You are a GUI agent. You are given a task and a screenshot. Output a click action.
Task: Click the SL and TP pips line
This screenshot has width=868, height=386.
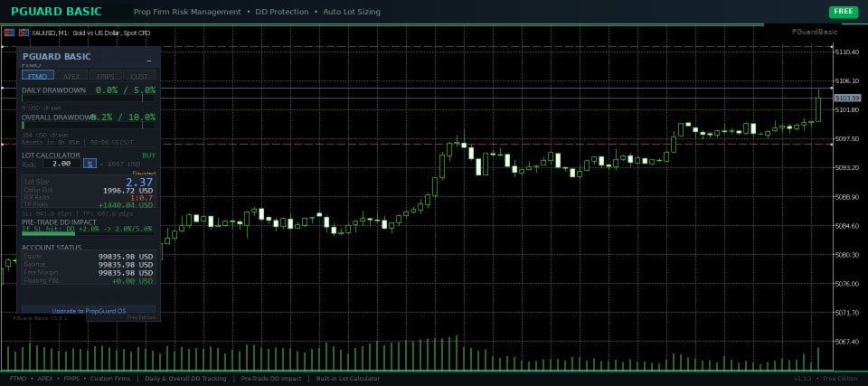[x=78, y=213]
